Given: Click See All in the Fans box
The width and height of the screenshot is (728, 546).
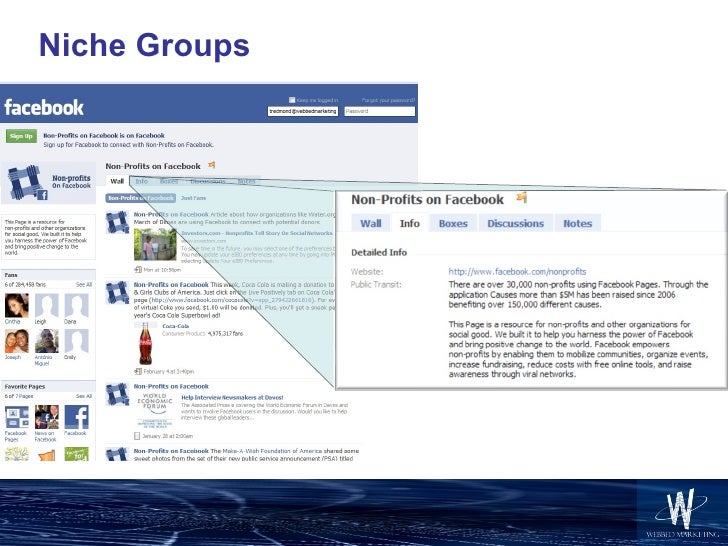Looking at the screenshot, I should coord(84,284).
